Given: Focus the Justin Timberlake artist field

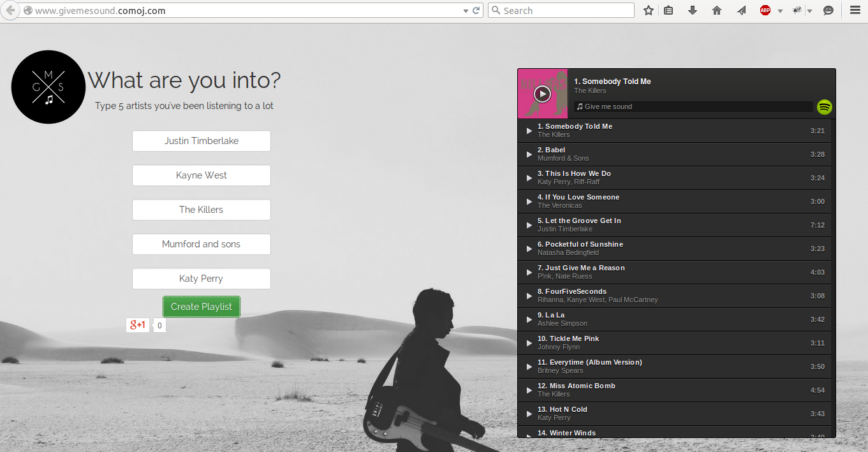Looking at the screenshot, I should click(202, 141).
